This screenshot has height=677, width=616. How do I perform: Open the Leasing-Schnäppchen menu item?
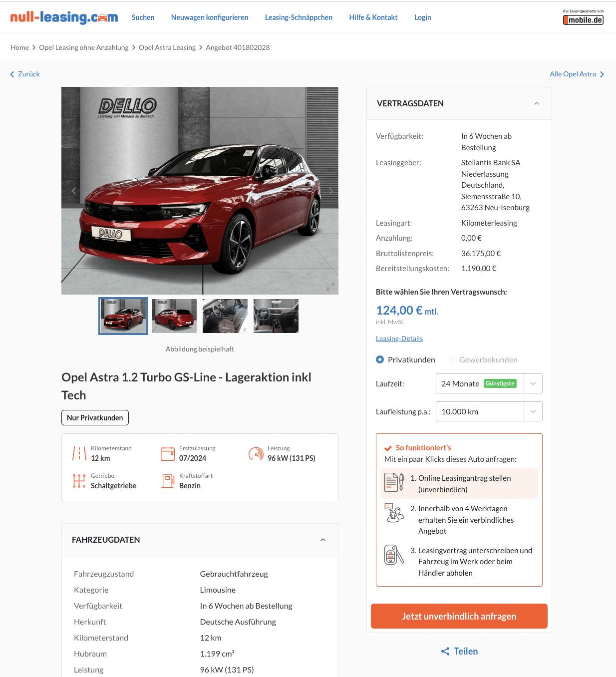(x=299, y=17)
